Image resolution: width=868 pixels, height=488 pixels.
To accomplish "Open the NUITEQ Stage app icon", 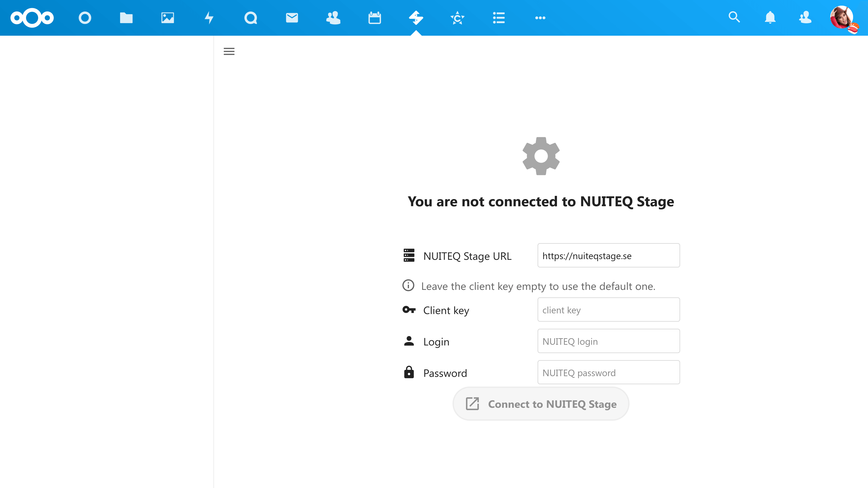I will pyautogui.click(x=416, y=18).
